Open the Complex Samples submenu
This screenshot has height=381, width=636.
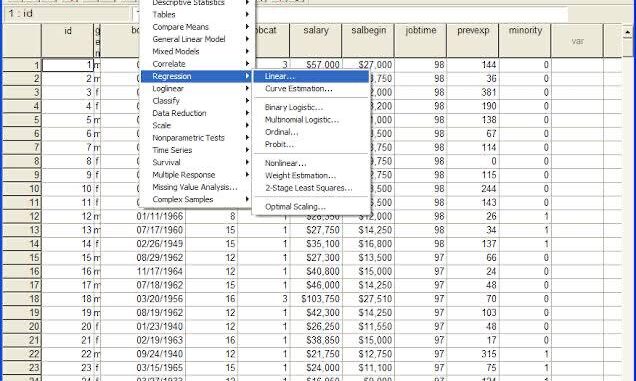click(x=197, y=200)
